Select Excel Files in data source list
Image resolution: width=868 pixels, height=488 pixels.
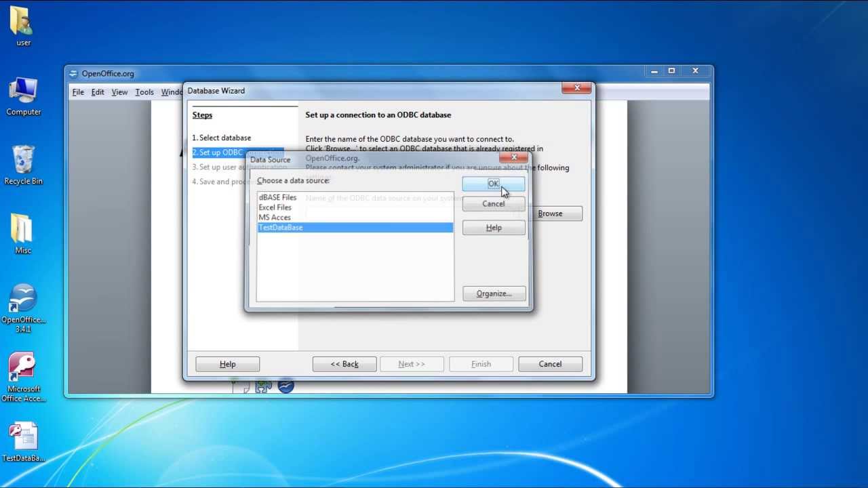[355, 207]
